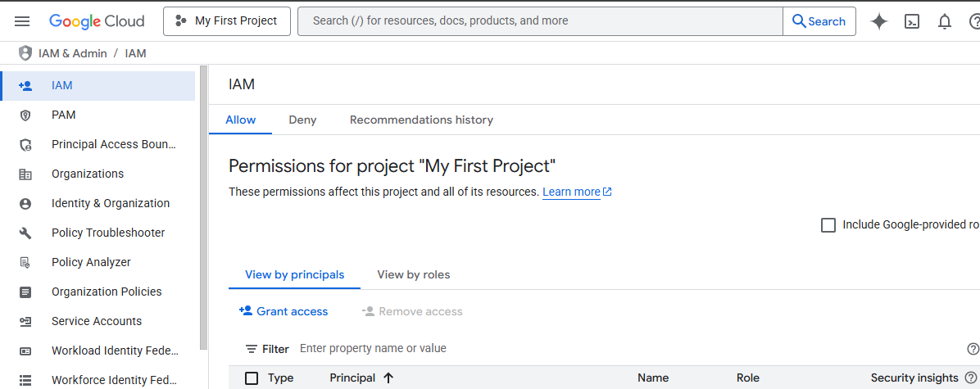Click the Service Accounts sidebar icon
The height and width of the screenshot is (389, 980).
pyautogui.click(x=25, y=322)
